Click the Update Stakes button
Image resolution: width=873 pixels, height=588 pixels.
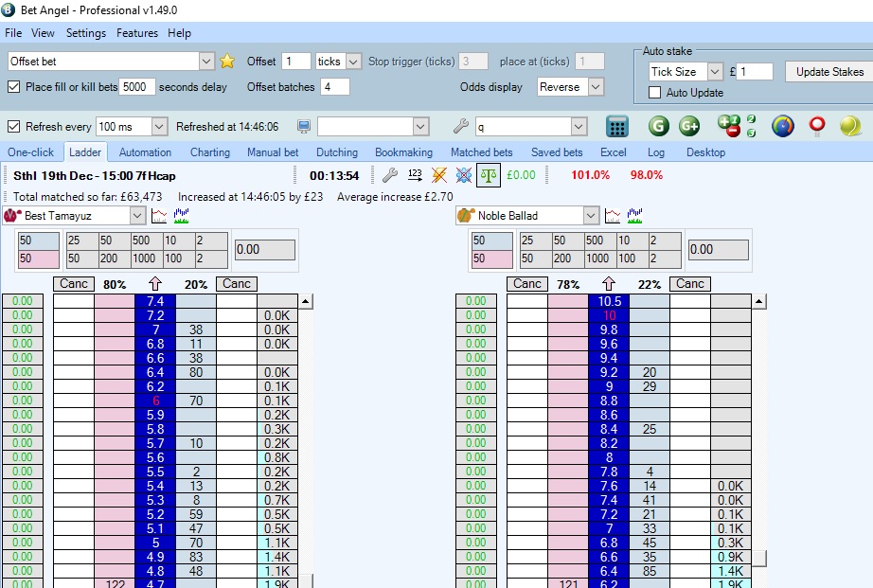(x=829, y=72)
